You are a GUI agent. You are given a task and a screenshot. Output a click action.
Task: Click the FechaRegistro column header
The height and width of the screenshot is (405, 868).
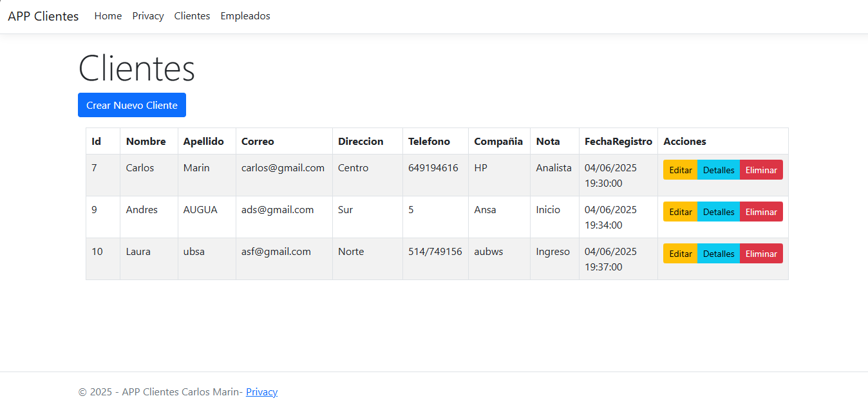617,141
